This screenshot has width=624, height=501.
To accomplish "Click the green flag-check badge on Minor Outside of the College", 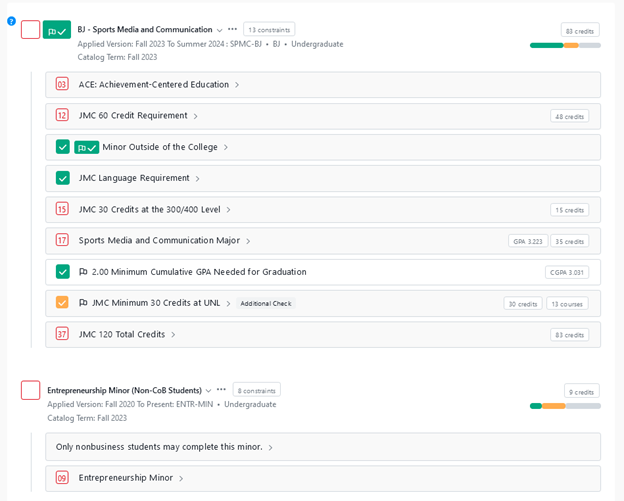I will click(x=86, y=148).
